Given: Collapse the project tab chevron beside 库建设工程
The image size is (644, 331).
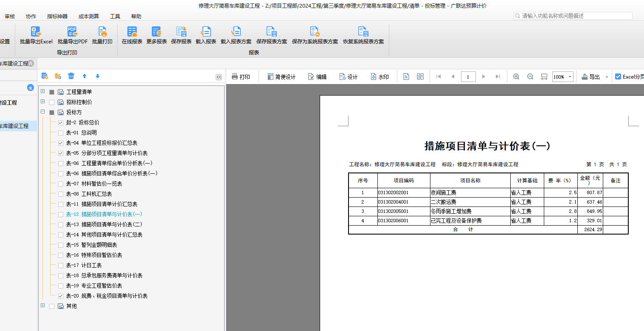Looking at the screenshot, I should pos(31,63).
